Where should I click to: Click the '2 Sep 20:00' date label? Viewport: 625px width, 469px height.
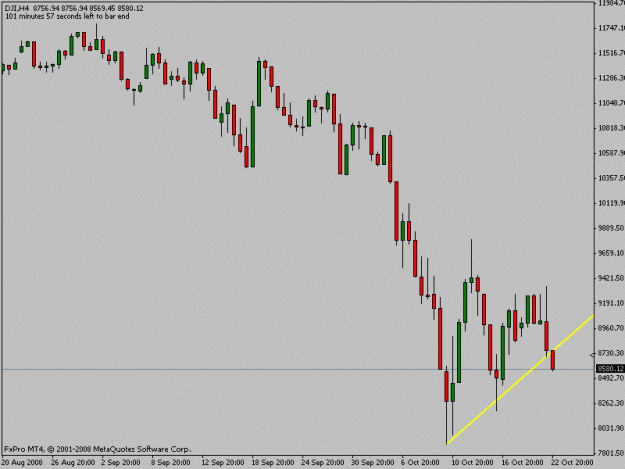tap(121, 463)
